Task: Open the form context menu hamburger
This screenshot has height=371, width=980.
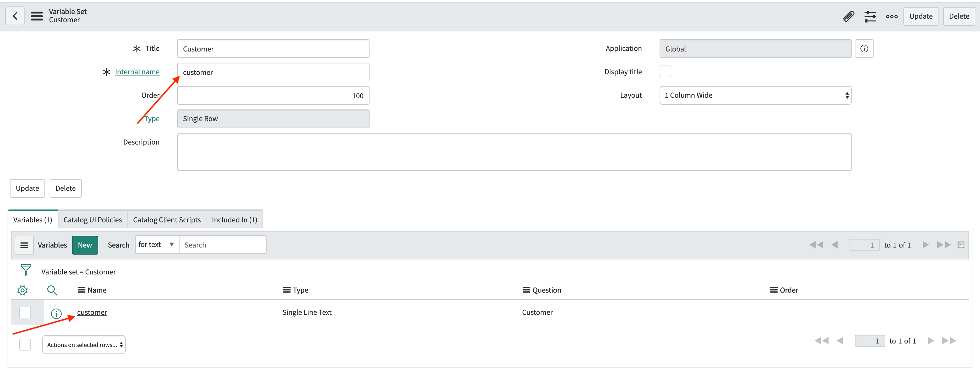Action: click(x=36, y=16)
